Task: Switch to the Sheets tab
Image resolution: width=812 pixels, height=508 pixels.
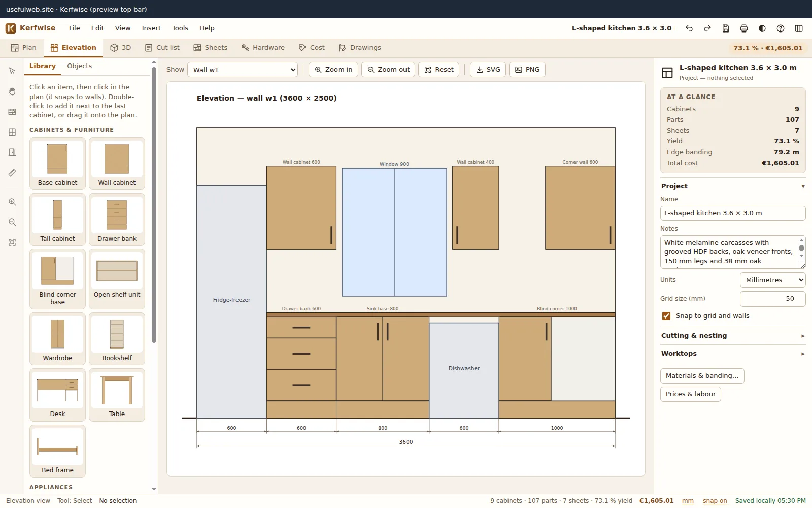Action: pyautogui.click(x=210, y=48)
